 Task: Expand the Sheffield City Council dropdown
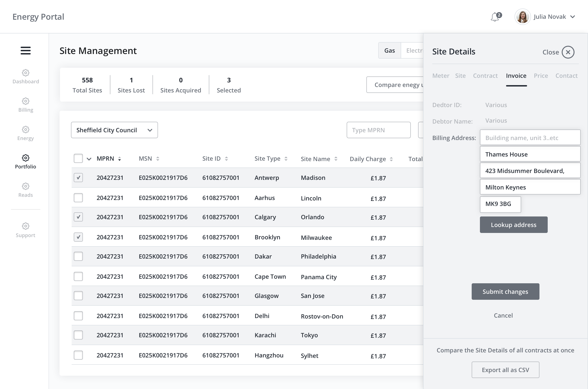pos(114,130)
